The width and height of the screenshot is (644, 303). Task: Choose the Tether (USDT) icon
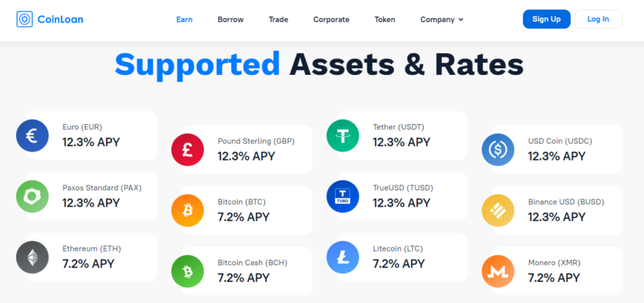click(x=343, y=136)
